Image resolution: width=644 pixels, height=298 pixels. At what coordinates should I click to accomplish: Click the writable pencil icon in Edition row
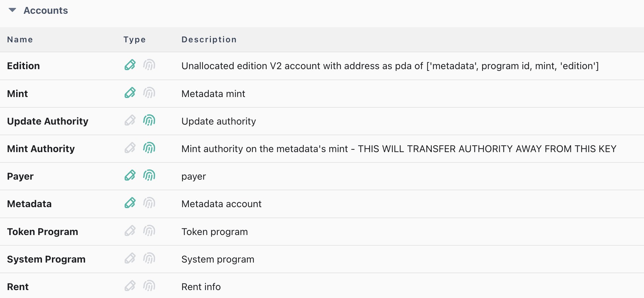(130, 65)
